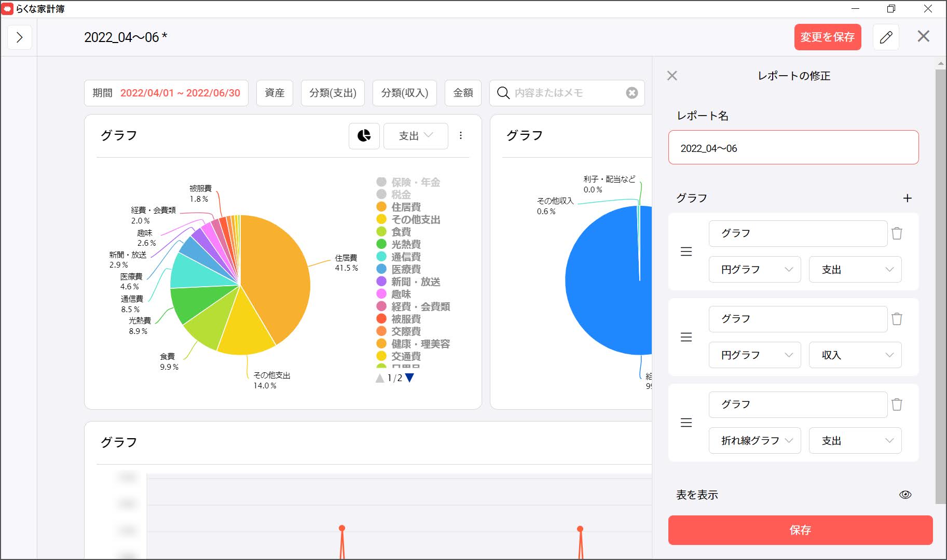
Task: Open the first 円グラフ chart type dropdown
Action: (755, 270)
